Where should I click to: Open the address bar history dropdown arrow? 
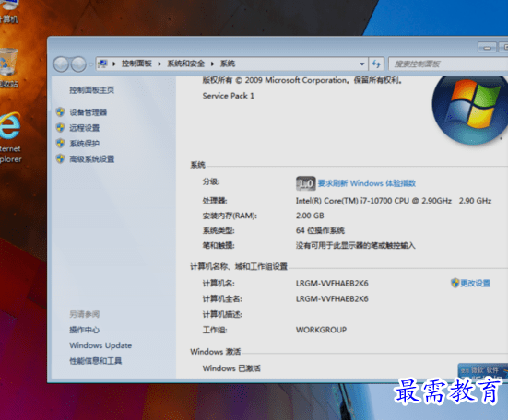click(x=362, y=64)
